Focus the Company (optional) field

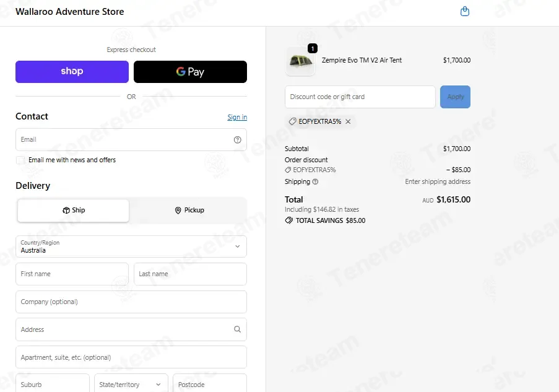(x=131, y=302)
